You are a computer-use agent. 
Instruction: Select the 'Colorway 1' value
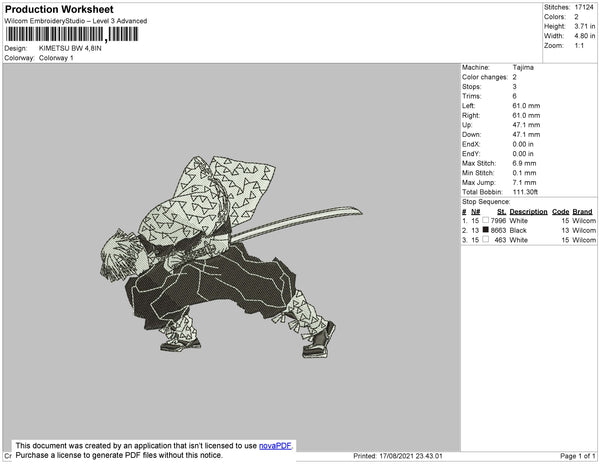click(56, 58)
